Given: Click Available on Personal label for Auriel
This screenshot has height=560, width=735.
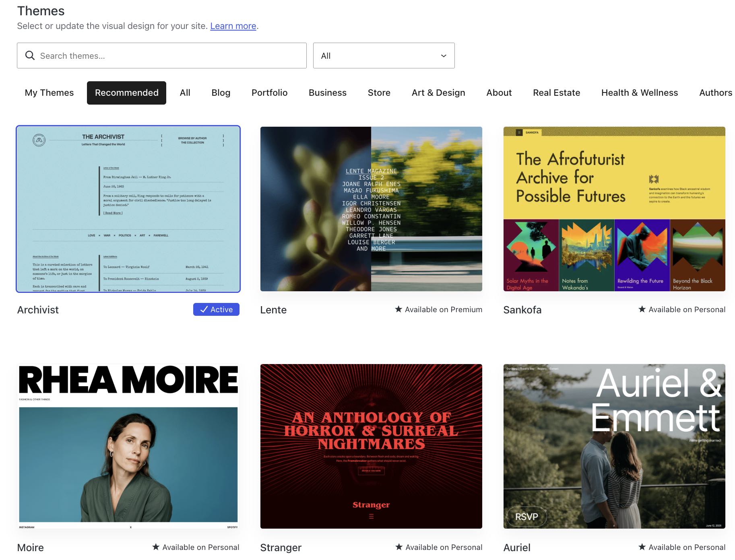Looking at the screenshot, I should 687,547.
